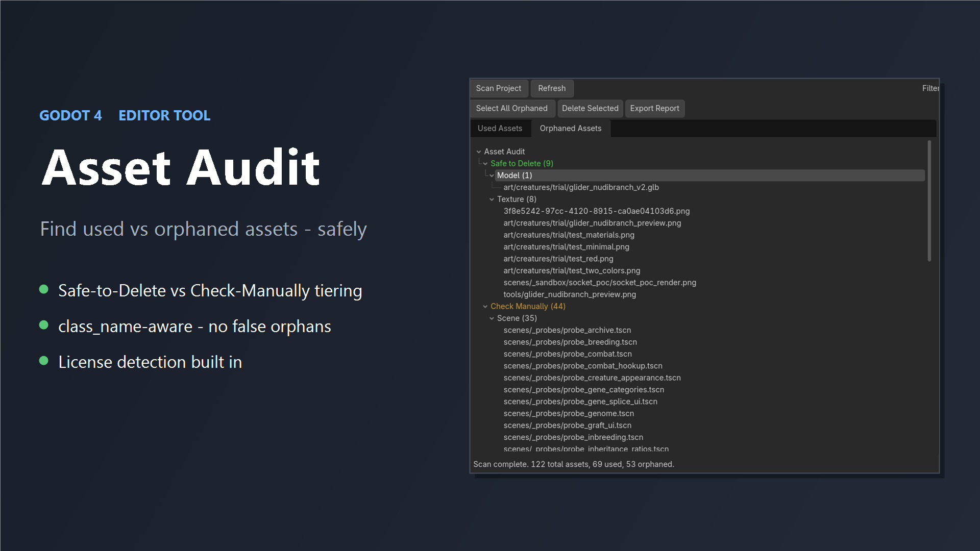Select art/creatures/trial/glider_nudibranch_preview.png row
Viewport: 980px width, 551px height.
coord(592,223)
